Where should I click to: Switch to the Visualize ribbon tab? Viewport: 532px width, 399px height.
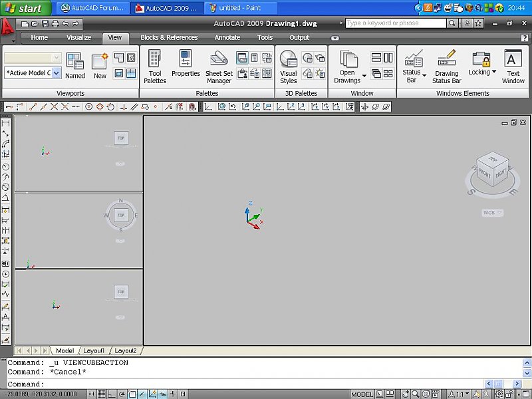(x=78, y=38)
